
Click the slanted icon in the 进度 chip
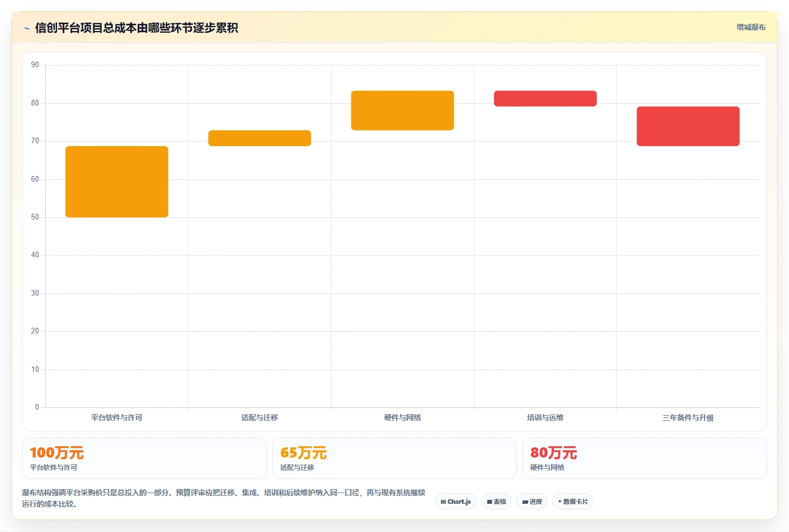525,502
